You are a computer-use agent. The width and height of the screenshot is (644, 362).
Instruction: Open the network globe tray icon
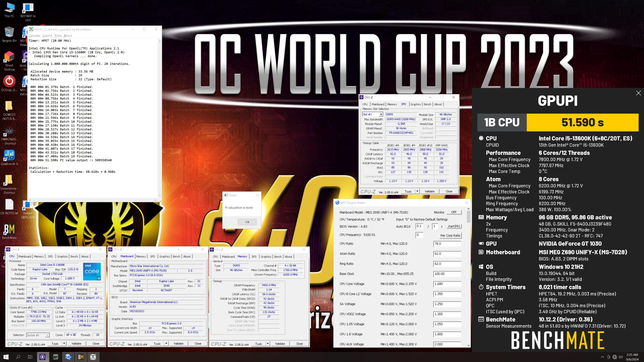click(615, 357)
